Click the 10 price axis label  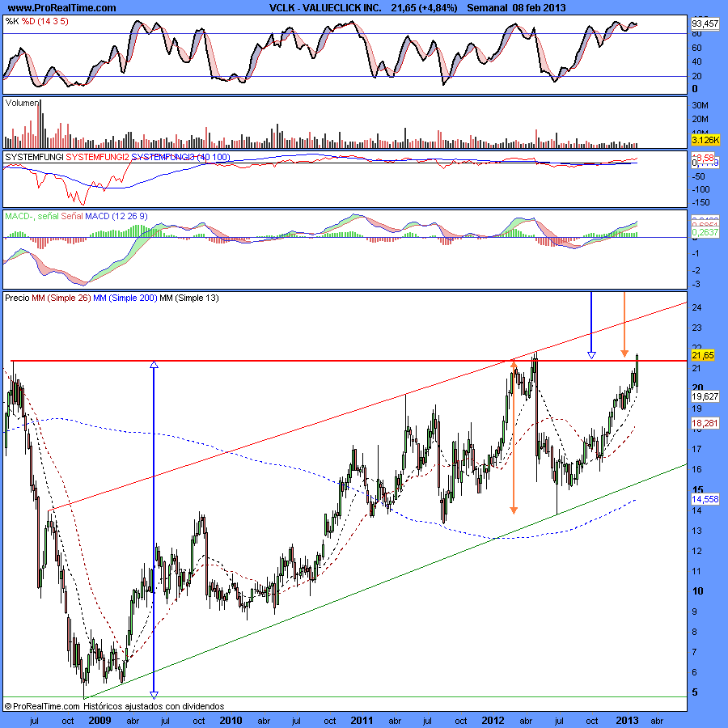click(697, 591)
